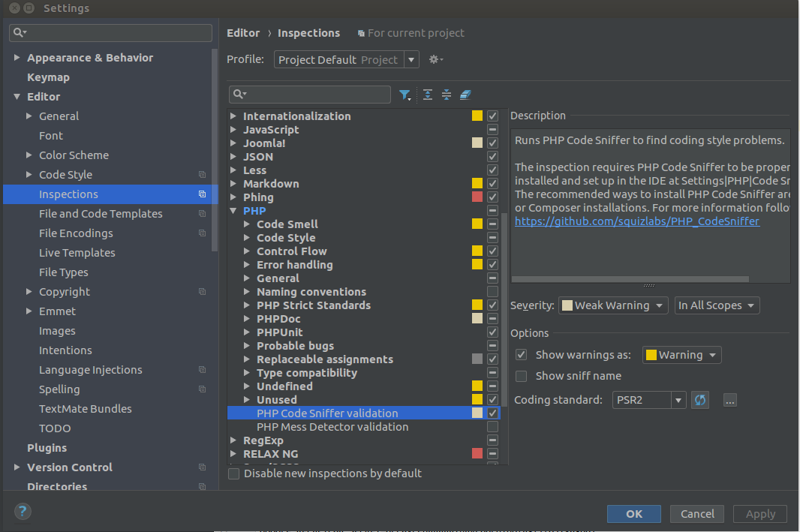Screen dimensions: 800x532
Task: Click the project-level icon beside Code Style
Action: click(x=202, y=175)
